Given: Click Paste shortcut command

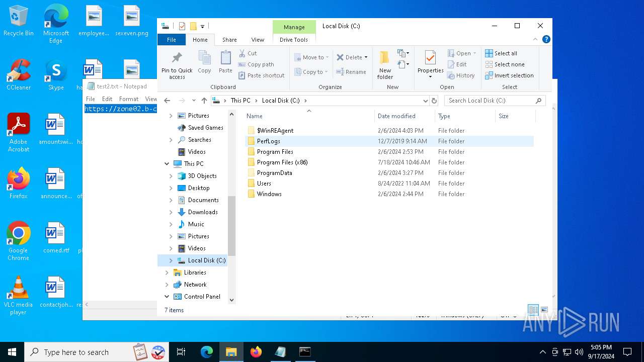Looking at the screenshot, I should [x=261, y=75].
